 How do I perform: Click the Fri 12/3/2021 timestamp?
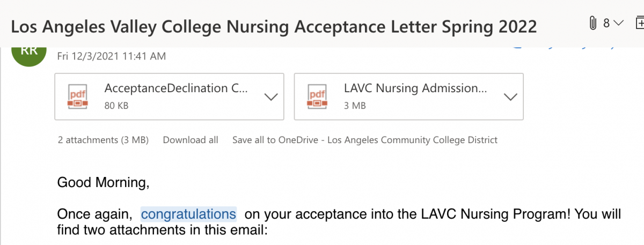coord(112,56)
